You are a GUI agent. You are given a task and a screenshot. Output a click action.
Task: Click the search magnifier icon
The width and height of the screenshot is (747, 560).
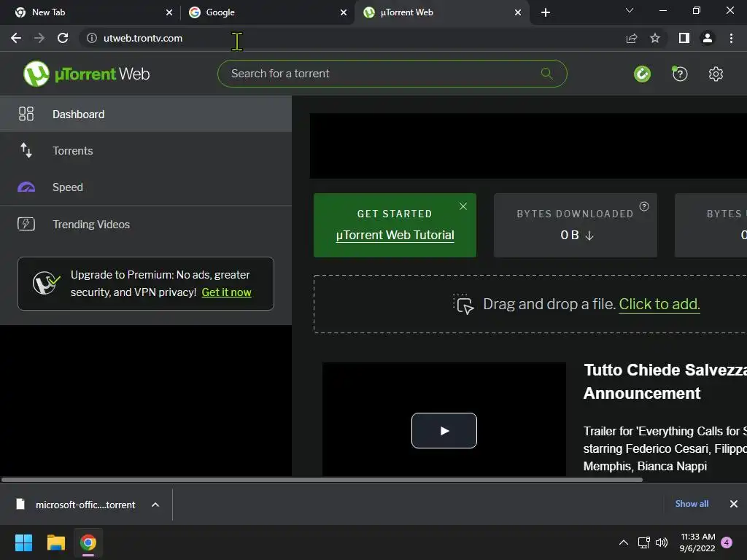point(547,74)
